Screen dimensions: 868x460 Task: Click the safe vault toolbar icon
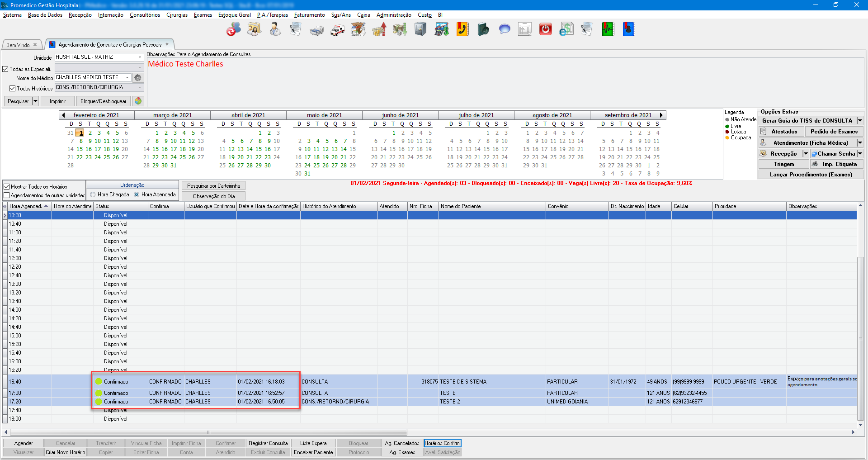click(420, 30)
